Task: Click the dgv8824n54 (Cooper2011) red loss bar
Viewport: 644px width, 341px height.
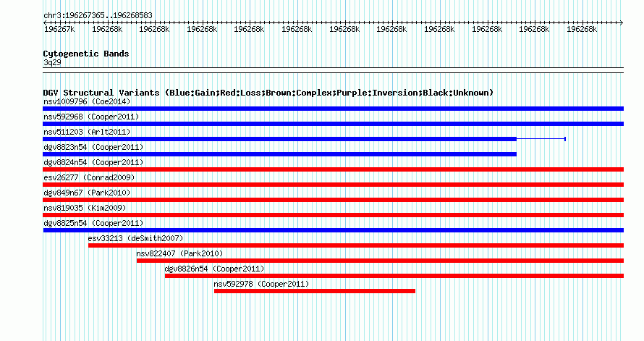Action: [333, 169]
